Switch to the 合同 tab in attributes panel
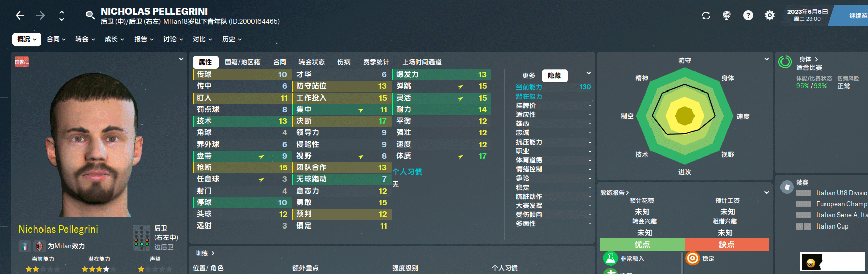 pyautogui.click(x=280, y=62)
